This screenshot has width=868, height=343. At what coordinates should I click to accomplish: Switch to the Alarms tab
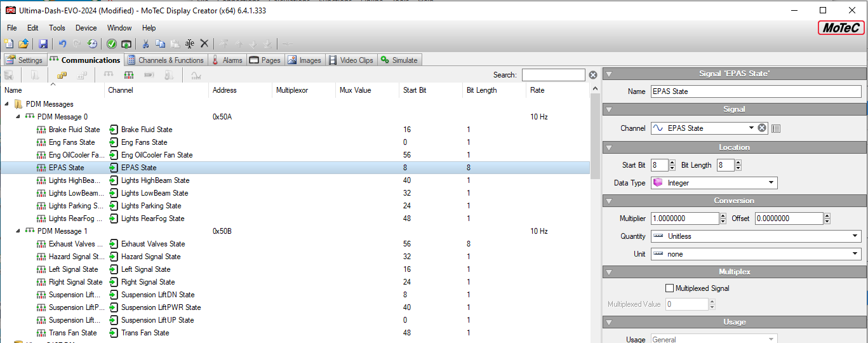pos(227,60)
